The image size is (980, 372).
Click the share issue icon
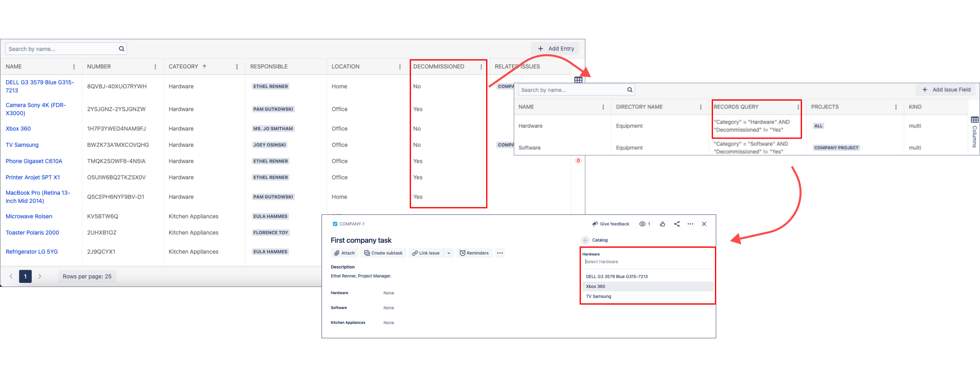[676, 224]
